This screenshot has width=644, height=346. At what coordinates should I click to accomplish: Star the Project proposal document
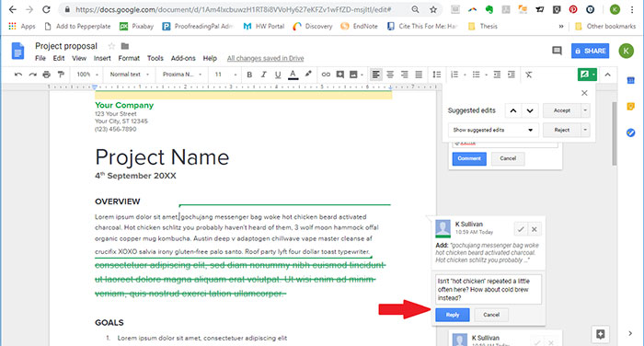coord(111,46)
